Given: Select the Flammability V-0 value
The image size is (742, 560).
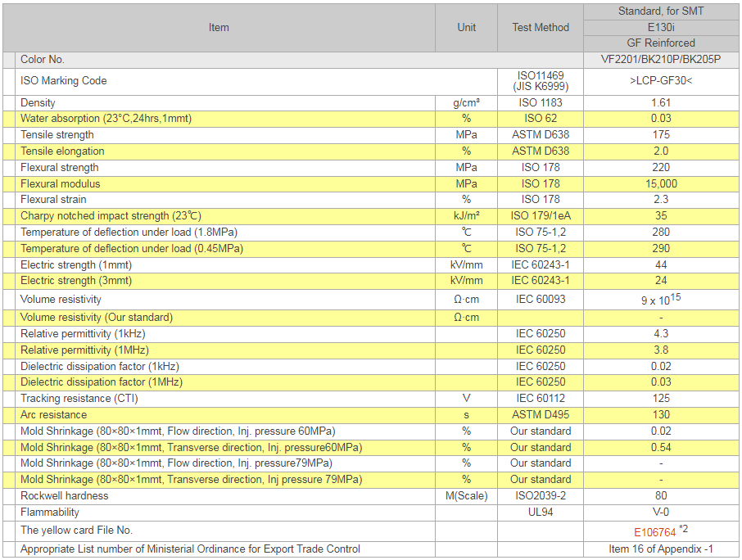Looking at the screenshot, I should point(661,513).
